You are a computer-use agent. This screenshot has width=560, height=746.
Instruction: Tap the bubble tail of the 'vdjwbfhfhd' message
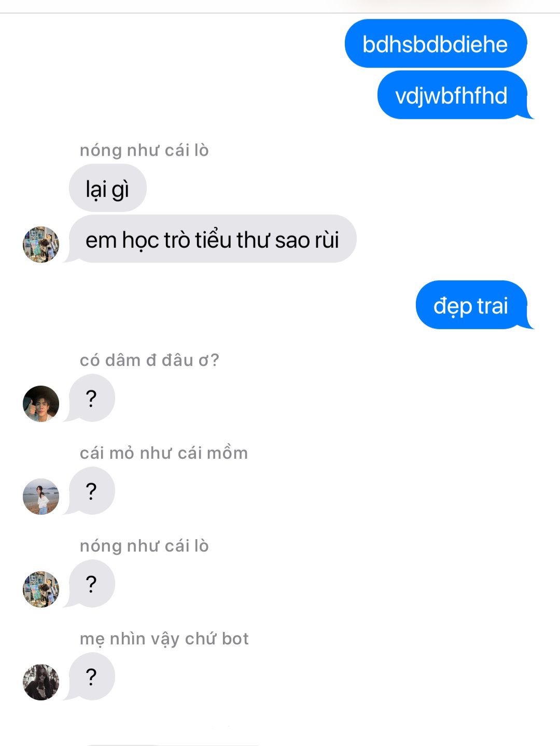coord(529,114)
